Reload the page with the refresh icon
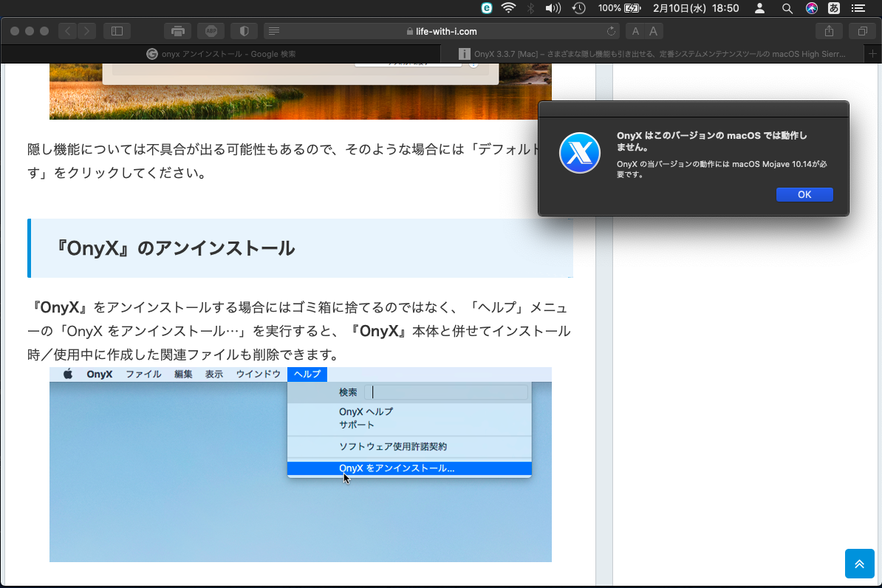882x588 pixels. (611, 31)
